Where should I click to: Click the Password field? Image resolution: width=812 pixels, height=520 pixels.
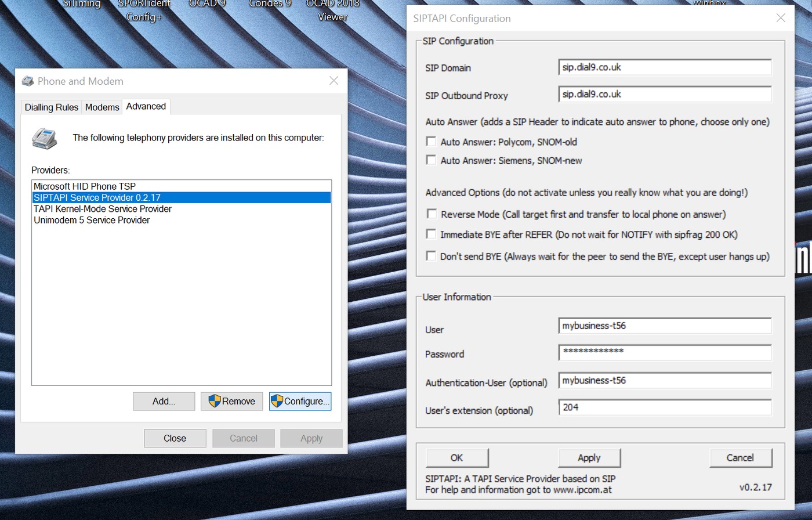(x=665, y=352)
